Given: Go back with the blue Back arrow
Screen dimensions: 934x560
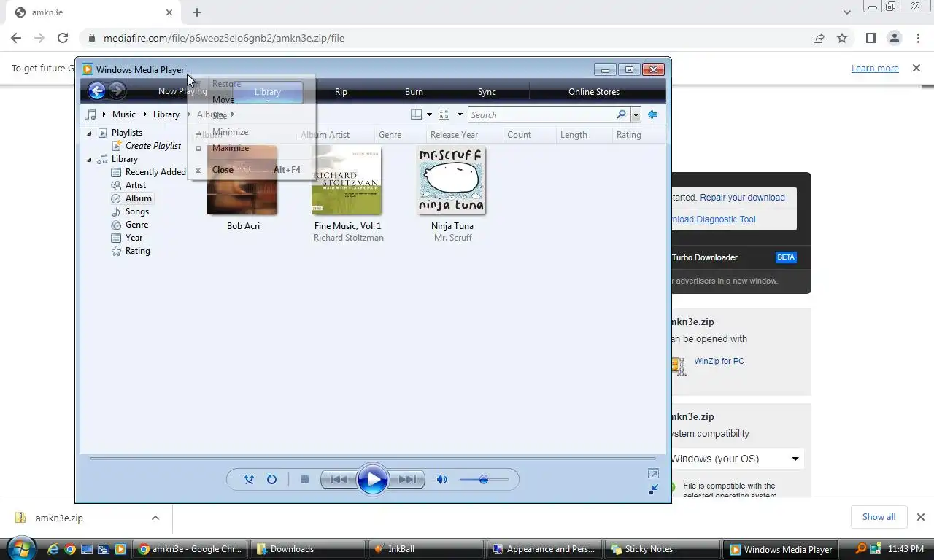Looking at the screenshot, I should 96,90.
